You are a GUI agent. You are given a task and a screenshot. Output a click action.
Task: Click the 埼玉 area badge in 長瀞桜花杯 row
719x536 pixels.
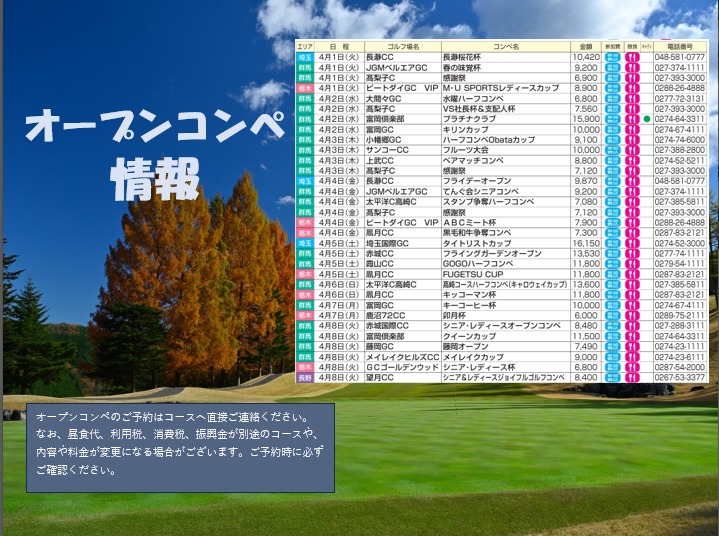click(305, 57)
